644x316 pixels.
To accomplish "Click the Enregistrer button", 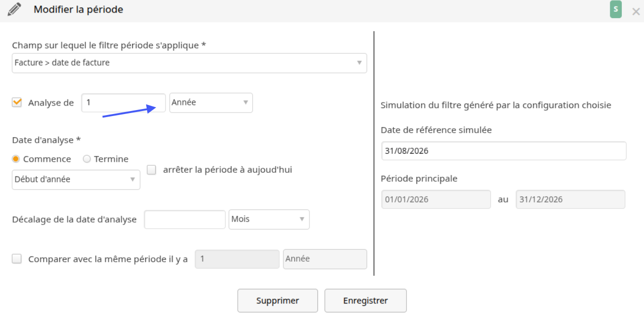I will pos(366,300).
